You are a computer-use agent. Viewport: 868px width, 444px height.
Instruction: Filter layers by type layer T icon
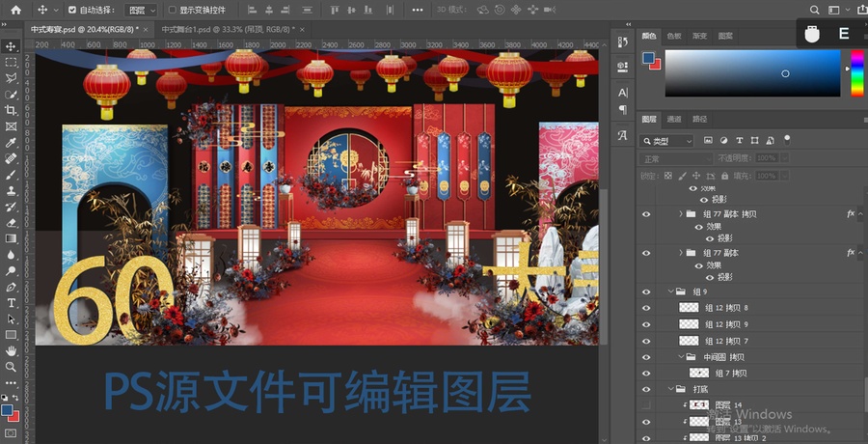[739, 141]
